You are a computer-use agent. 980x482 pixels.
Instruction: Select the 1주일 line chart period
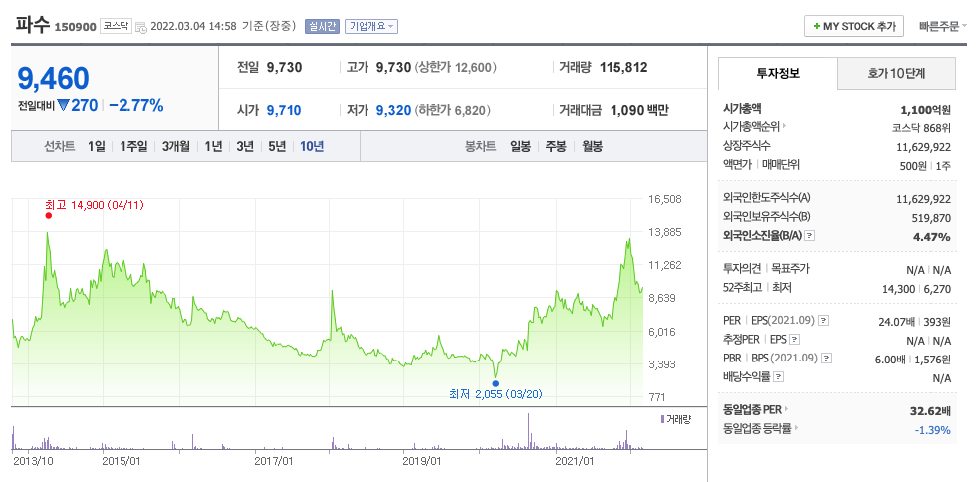tap(133, 147)
